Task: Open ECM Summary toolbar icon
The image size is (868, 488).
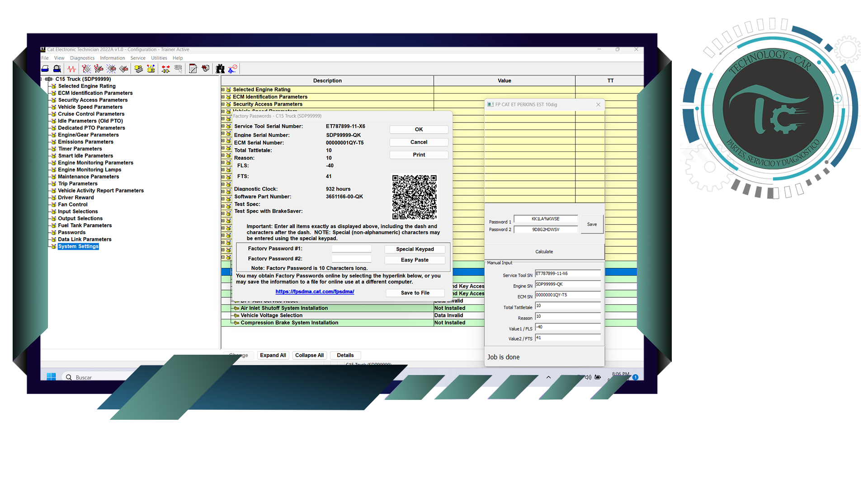Action: (139, 69)
